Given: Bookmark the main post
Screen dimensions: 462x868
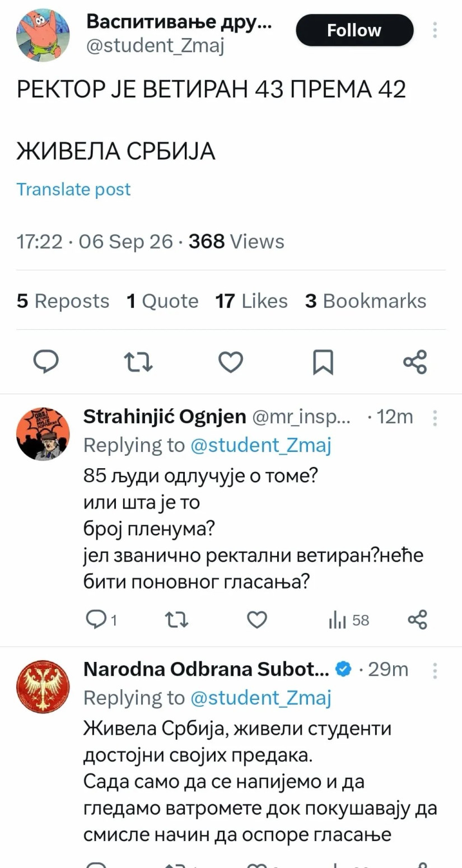Looking at the screenshot, I should click(x=323, y=362).
